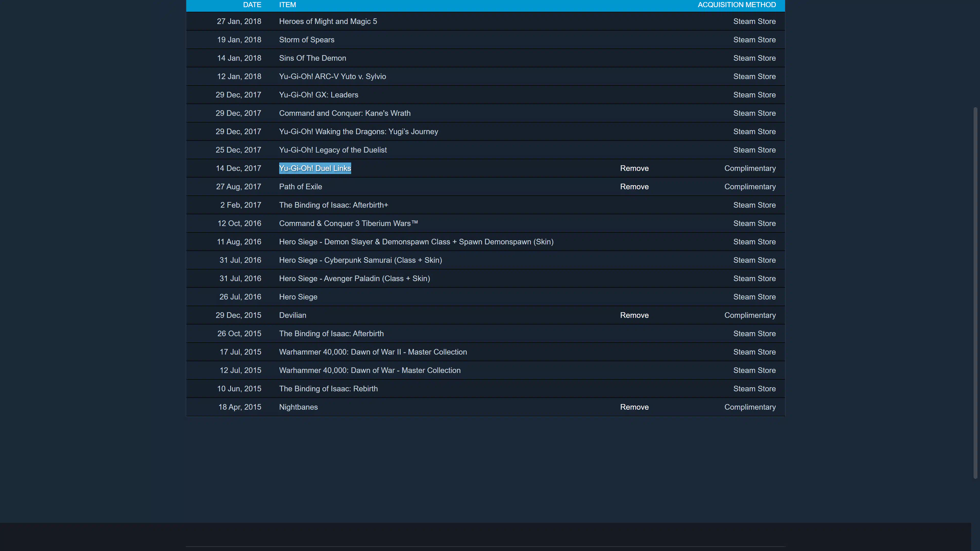This screenshot has width=980, height=551.
Task: Click the 14 Dec, 2017 date cell
Action: 238,168
